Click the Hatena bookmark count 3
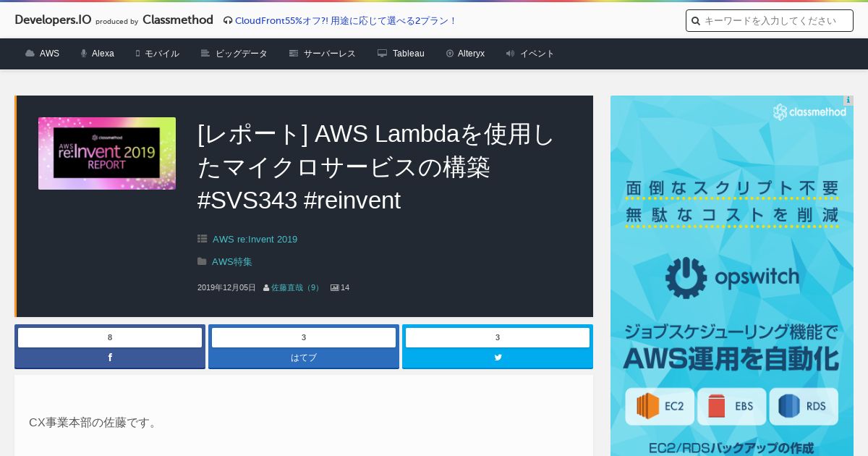The width and height of the screenshot is (868, 456). [x=304, y=337]
